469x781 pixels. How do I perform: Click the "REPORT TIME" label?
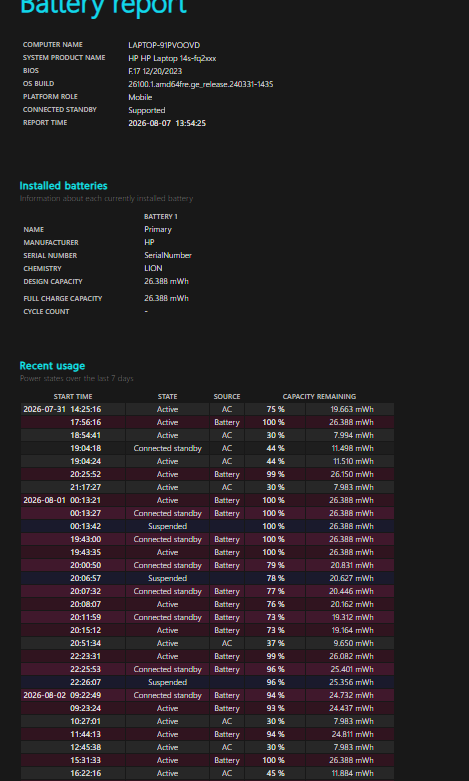[45, 123]
